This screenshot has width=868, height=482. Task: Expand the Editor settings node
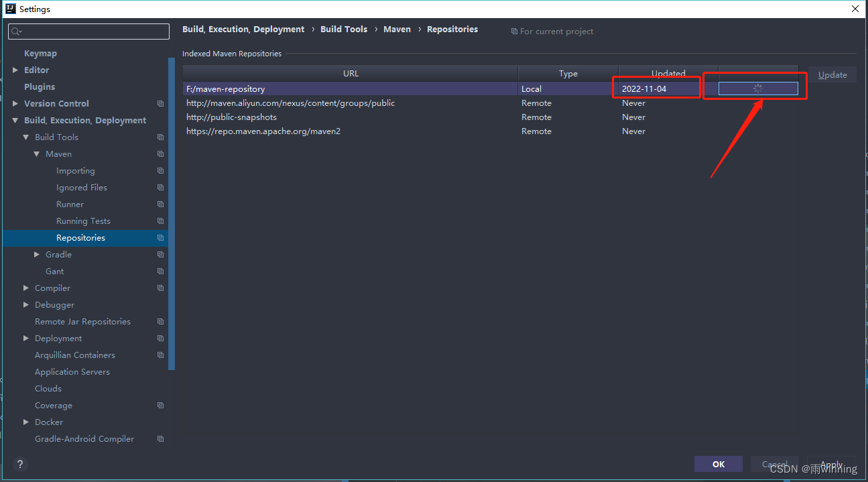tap(15, 70)
